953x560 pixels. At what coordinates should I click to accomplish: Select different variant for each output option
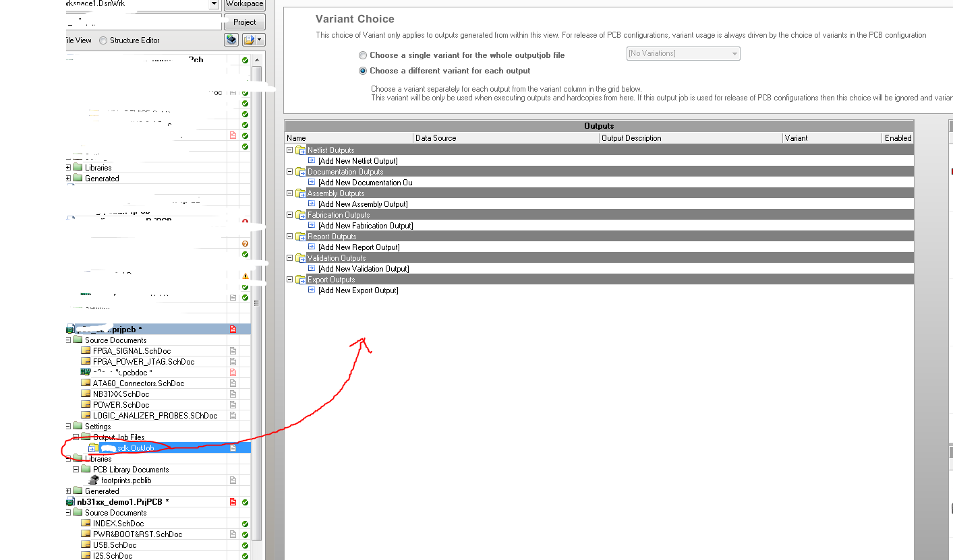[364, 71]
